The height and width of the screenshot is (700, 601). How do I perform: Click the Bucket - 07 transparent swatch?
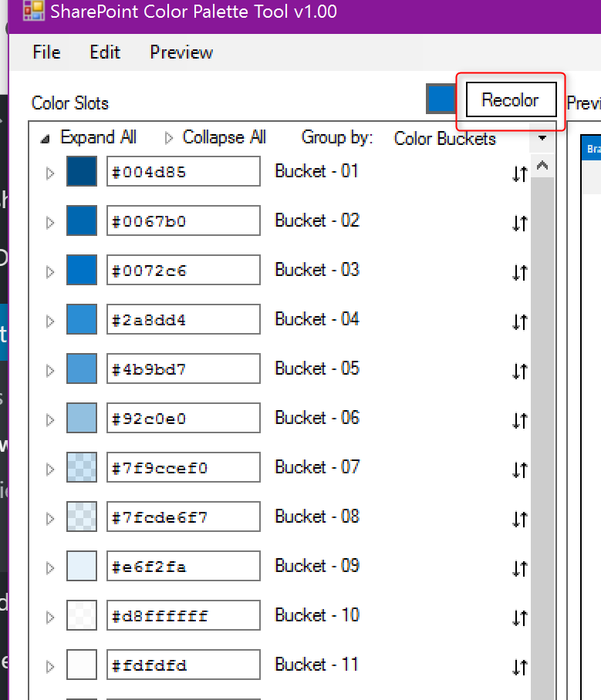pos(82,467)
